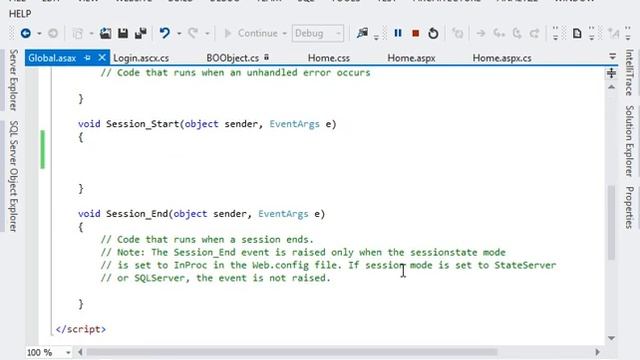
Task: Open the Properties side panel
Action: click(629, 207)
